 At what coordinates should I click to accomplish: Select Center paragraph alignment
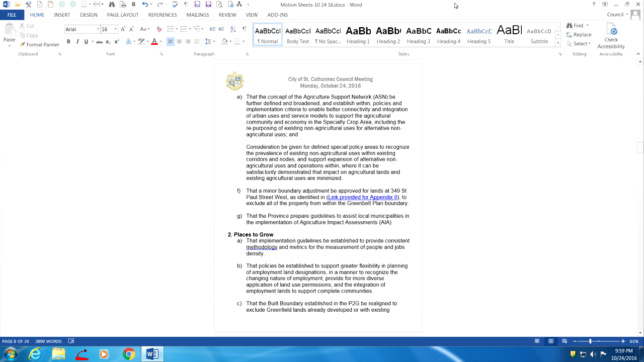coord(179,42)
